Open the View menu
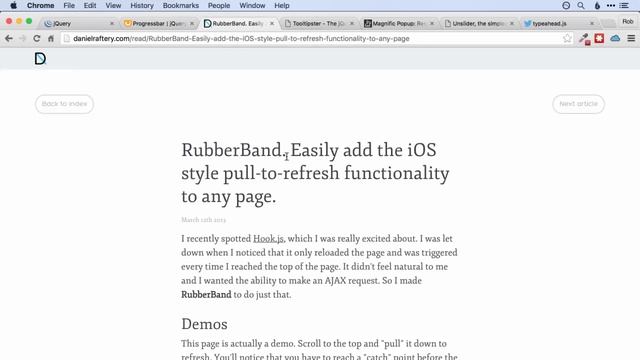Screen dimensions: 640x360 tap(113, 5)
